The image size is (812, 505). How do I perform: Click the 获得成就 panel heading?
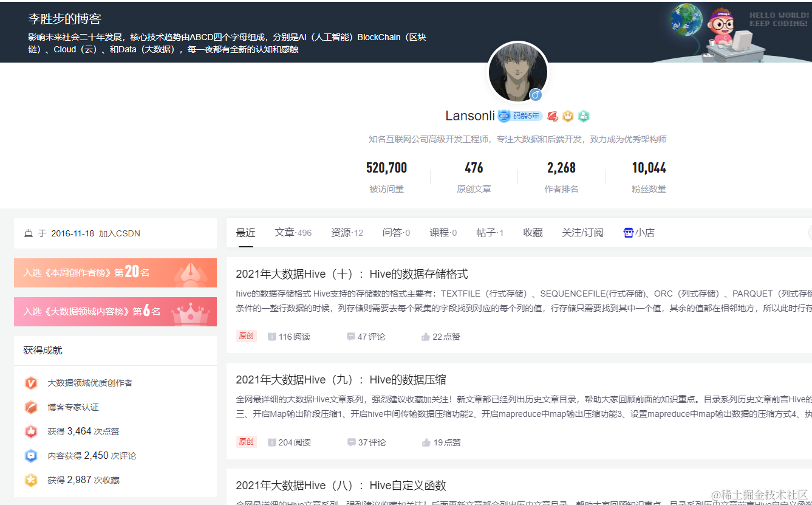(43, 350)
